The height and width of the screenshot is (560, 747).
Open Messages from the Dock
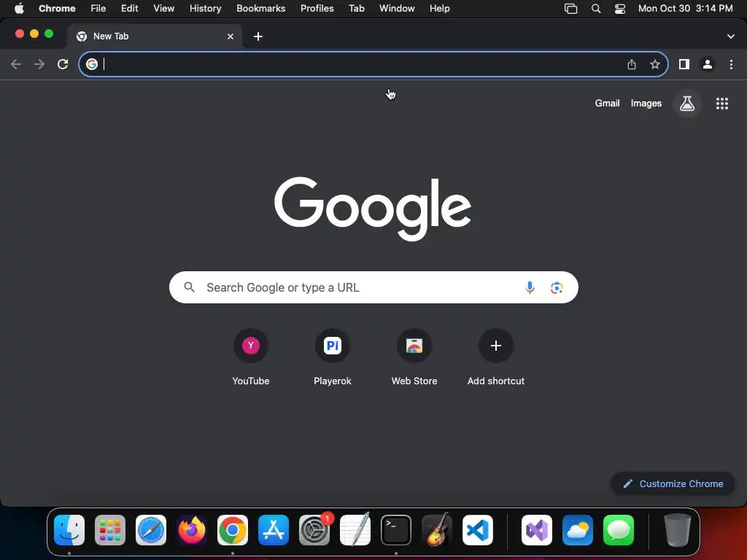click(619, 530)
